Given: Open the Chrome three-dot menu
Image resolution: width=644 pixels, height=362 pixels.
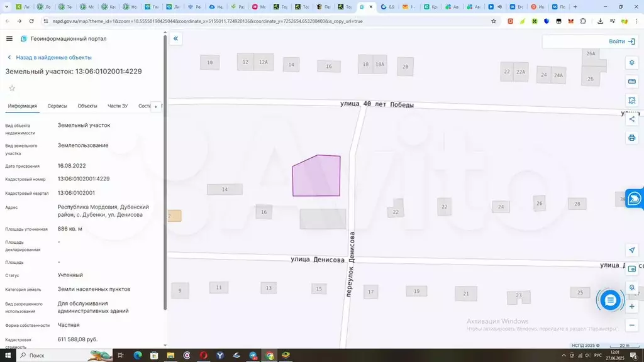Looking at the screenshot, I should click(636, 21).
